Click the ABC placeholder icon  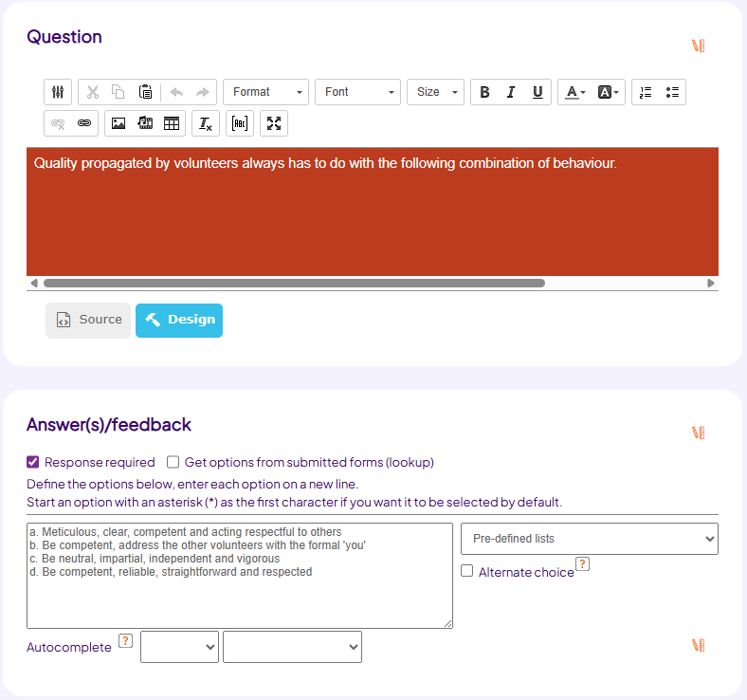coord(240,123)
